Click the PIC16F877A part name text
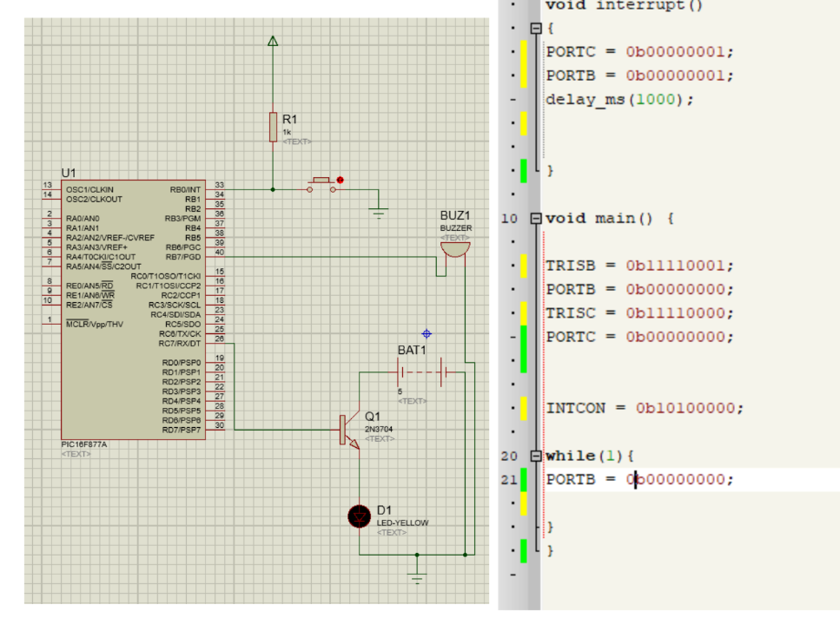 click(x=84, y=444)
